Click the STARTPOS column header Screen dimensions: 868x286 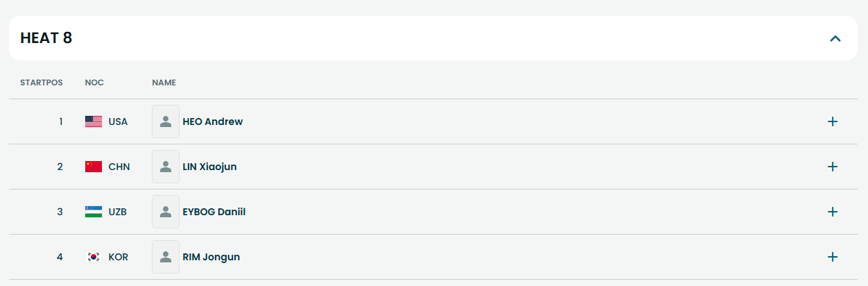tap(42, 83)
